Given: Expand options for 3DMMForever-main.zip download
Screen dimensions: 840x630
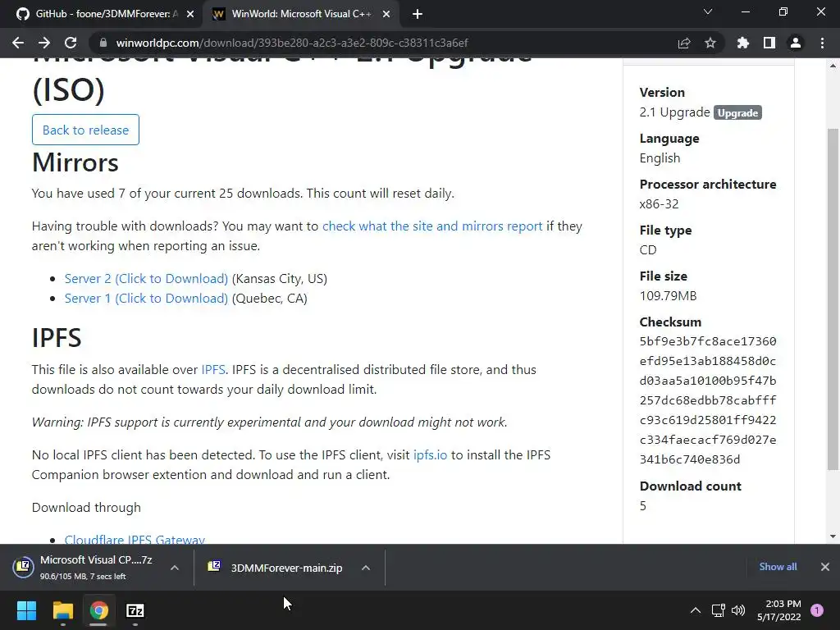Looking at the screenshot, I should coord(366,568).
